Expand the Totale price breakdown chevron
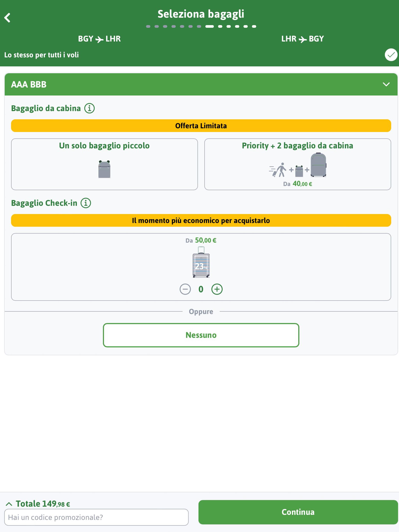 [9, 504]
